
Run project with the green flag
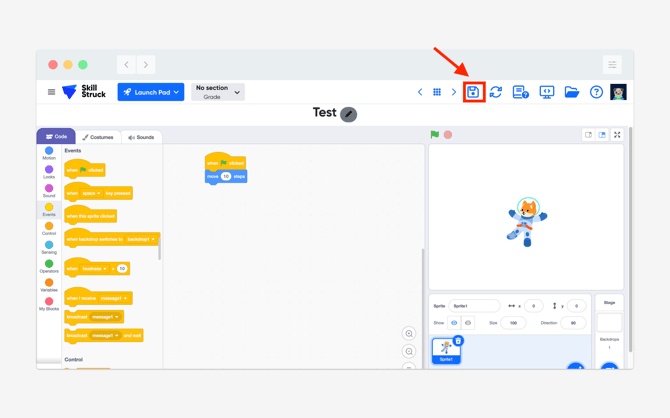click(435, 134)
